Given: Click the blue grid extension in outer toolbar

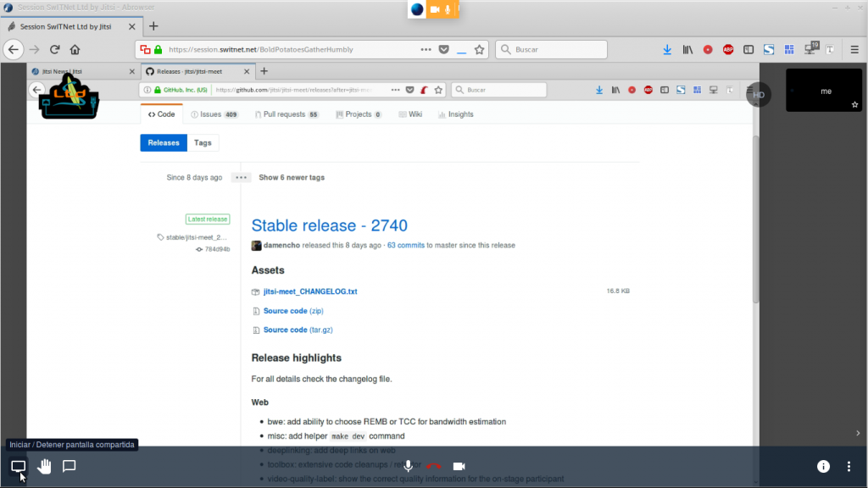Looking at the screenshot, I should pyautogui.click(x=789, y=49).
